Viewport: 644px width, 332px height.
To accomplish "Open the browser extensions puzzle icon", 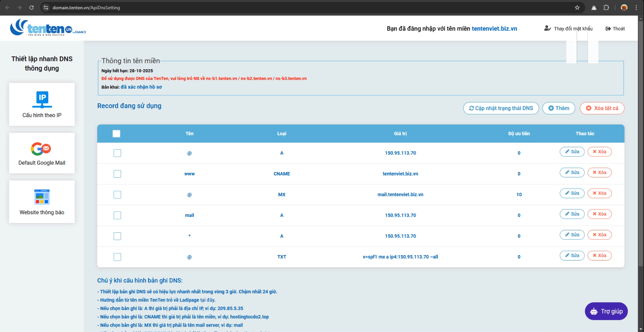I will (x=606, y=7).
